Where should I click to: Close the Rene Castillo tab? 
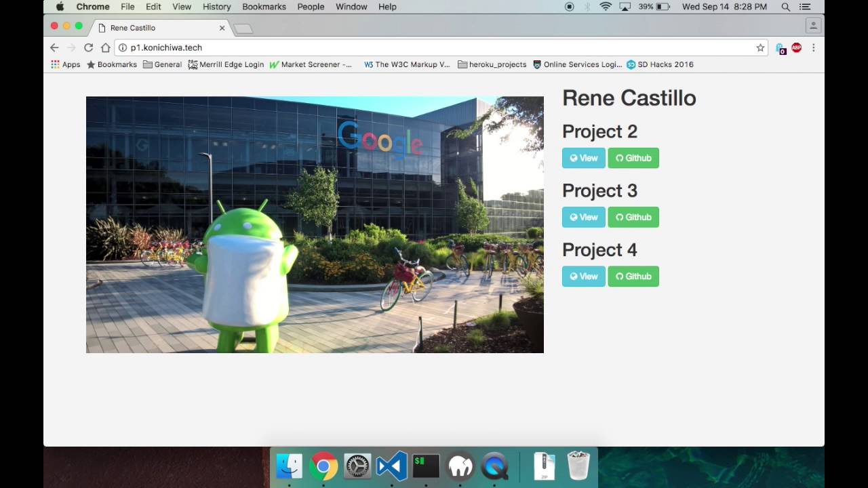pyautogui.click(x=222, y=28)
